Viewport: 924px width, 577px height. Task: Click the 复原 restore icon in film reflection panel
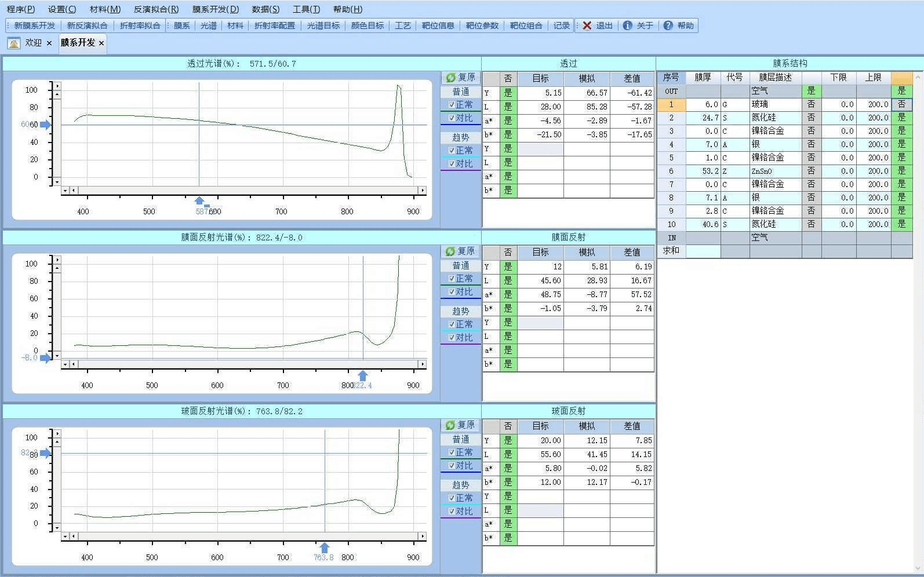click(450, 251)
